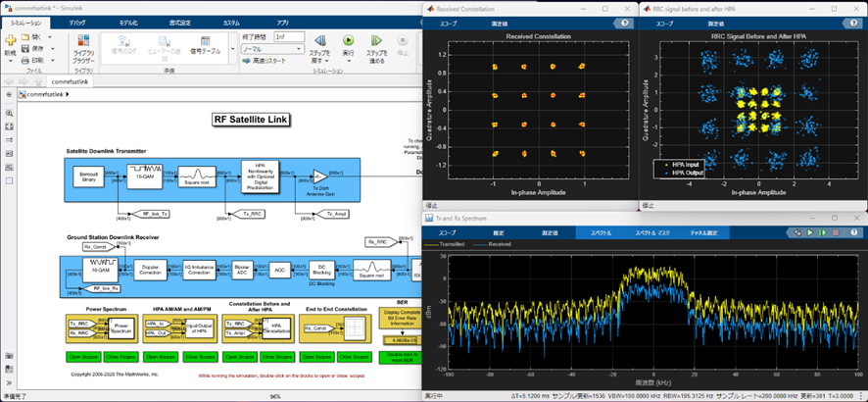868x402 pixels.
Task: Open the Library Browser
Action: pos(85,47)
